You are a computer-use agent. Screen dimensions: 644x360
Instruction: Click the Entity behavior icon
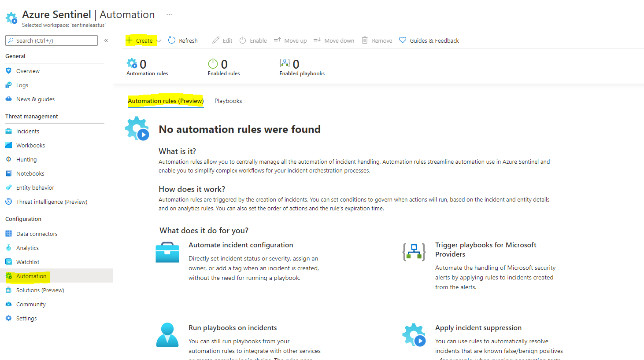pos(8,187)
